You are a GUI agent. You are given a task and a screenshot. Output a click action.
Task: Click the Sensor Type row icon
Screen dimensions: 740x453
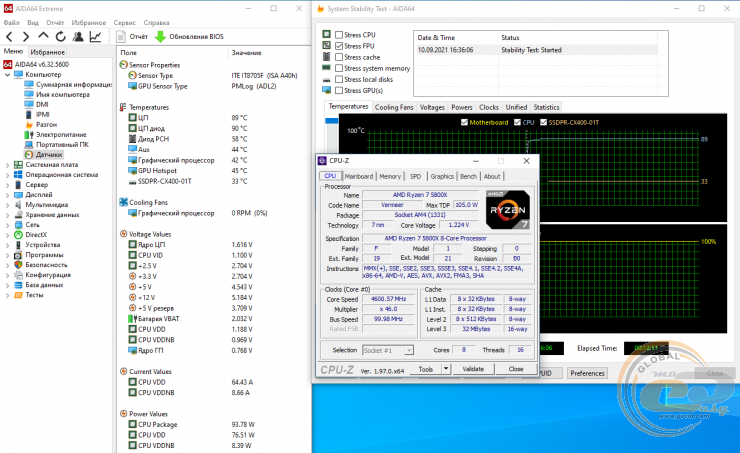[133, 76]
